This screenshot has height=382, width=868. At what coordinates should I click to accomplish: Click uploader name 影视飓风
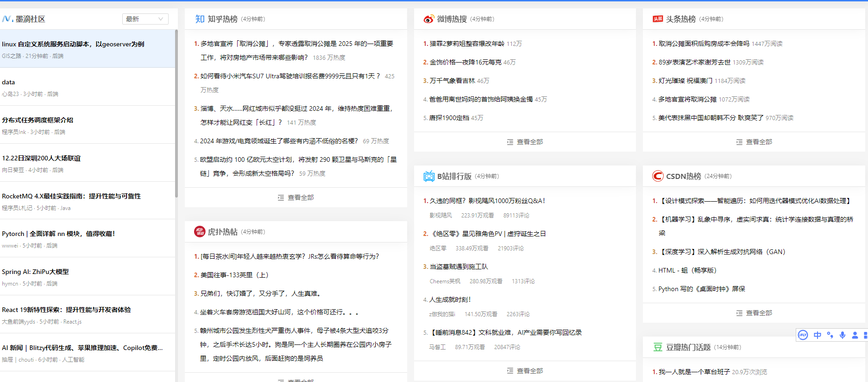coord(440,216)
